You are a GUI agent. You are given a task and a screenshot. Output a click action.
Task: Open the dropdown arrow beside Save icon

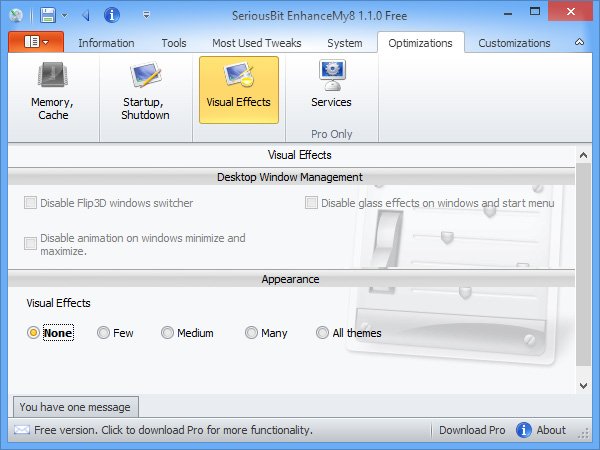(x=65, y=16)
